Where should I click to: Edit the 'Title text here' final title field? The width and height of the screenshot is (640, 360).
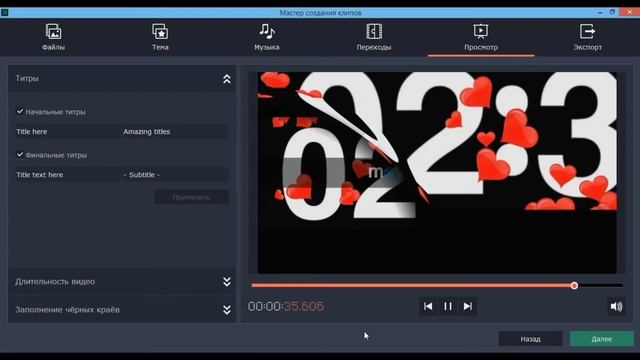click(68, 175)
